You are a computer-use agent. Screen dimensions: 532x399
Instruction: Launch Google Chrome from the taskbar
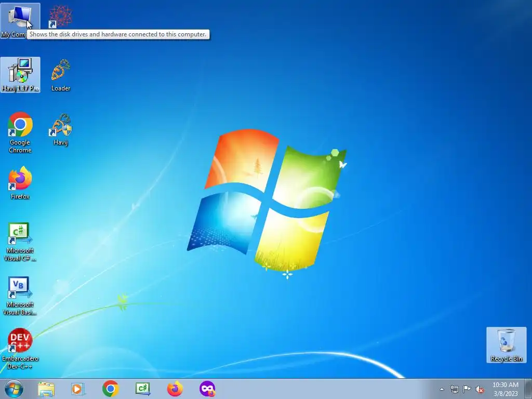coord(110,389)
